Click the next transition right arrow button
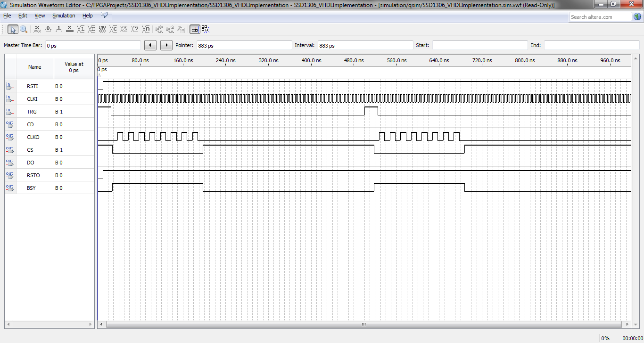Viewport: 644px width, 343px height. (x=166, y=45)
